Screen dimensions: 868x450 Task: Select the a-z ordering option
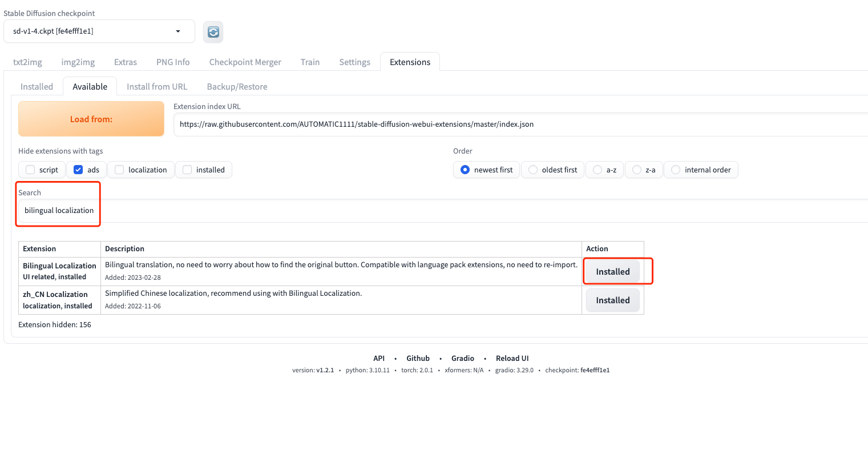pos(597,170)
